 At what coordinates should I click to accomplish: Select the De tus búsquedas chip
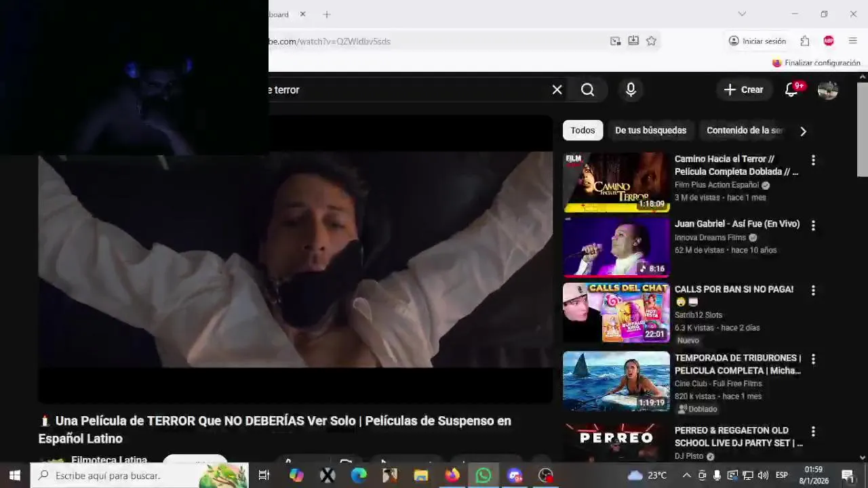tap(650, 130)
